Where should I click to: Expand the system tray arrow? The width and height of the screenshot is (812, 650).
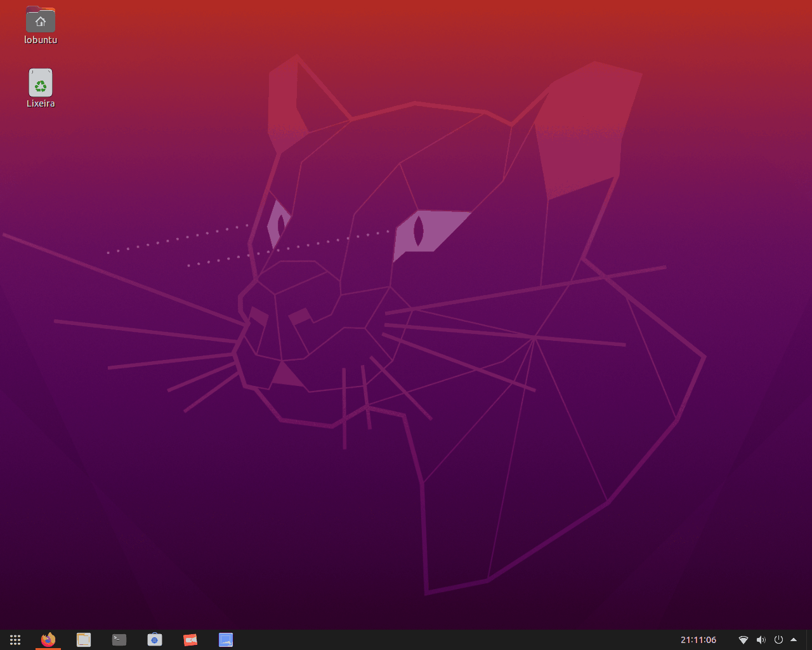794,640
